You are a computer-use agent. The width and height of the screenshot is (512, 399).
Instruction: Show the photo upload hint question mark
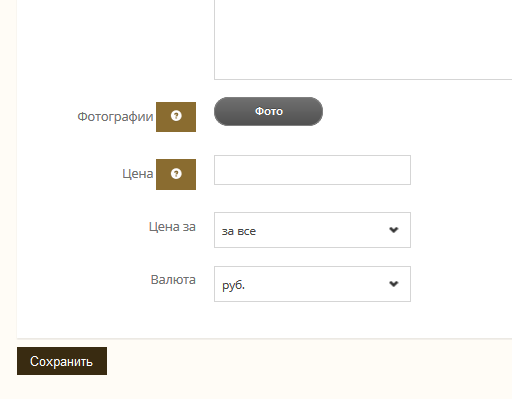click(x=176, y=116)
